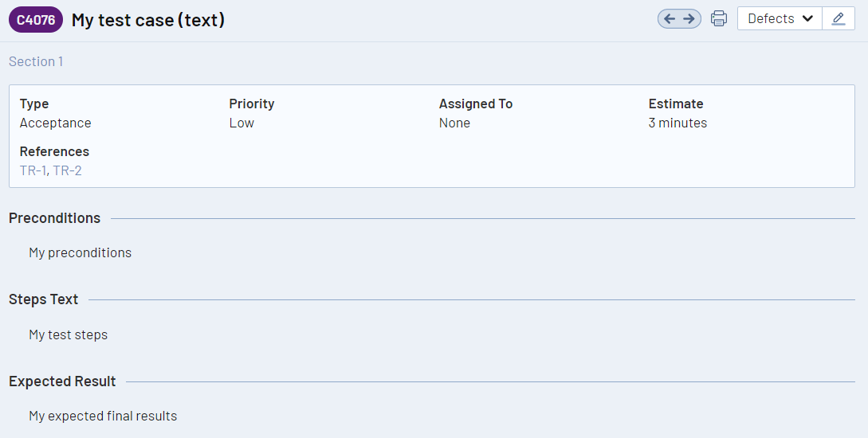Click the pencil edit icon
Image resolution: width=868 pixels, height=438 pixels.
(x=838, y=19)
